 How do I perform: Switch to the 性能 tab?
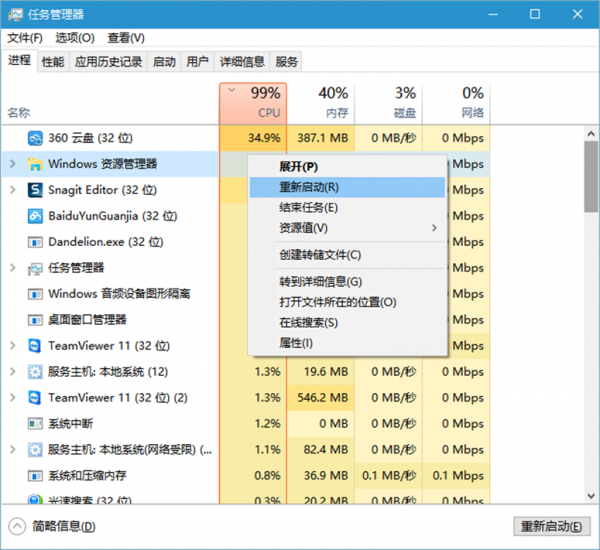[x=53, y=62]
